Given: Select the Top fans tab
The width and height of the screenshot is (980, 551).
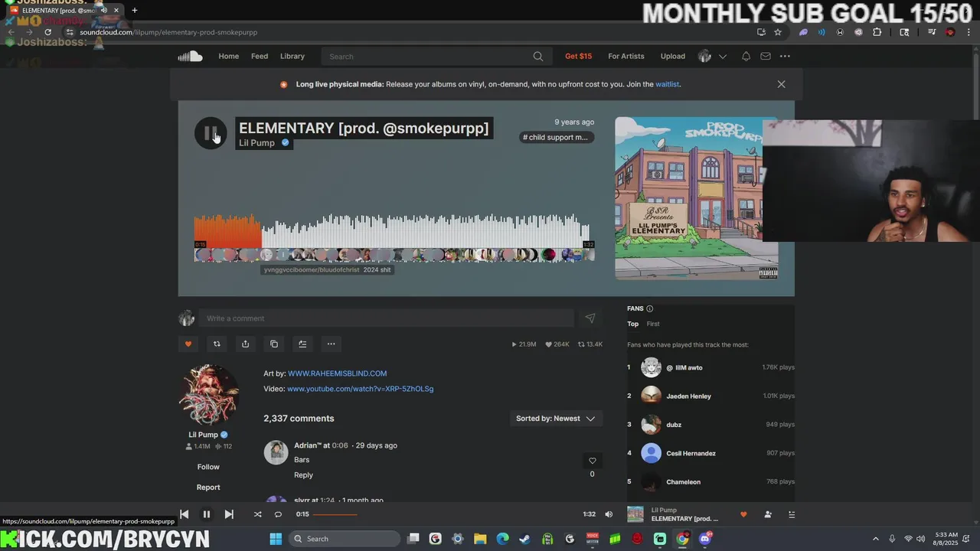Looking at the screenshot, I should [632, 324].
